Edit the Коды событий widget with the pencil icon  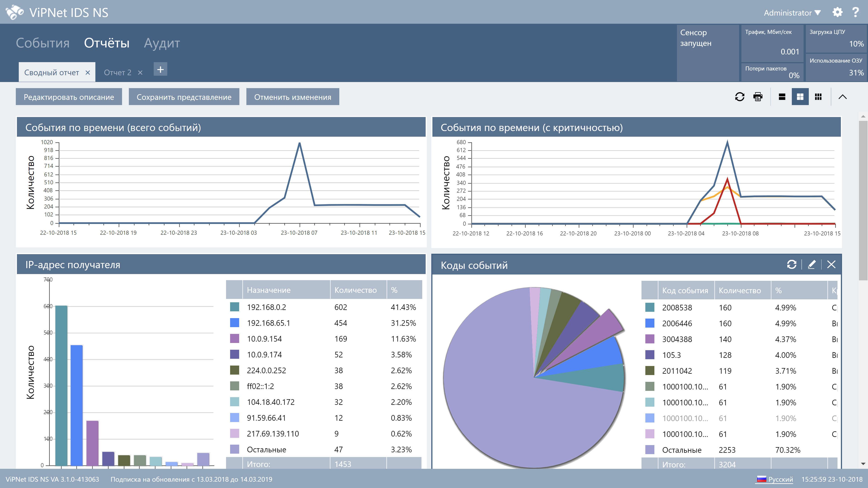tap(812, 265)
